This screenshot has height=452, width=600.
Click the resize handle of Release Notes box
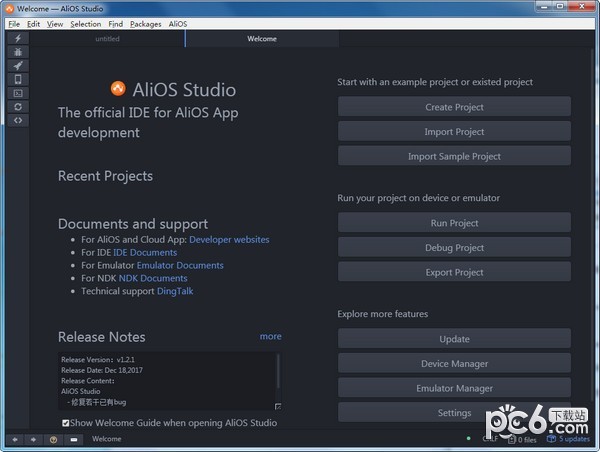[278, 406]
